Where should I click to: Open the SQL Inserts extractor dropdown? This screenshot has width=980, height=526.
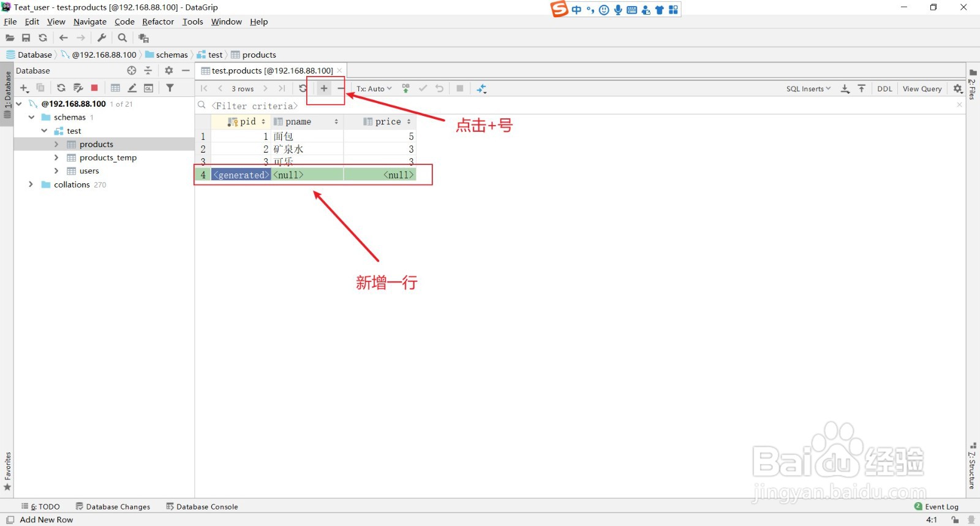[x=809, y=89]
